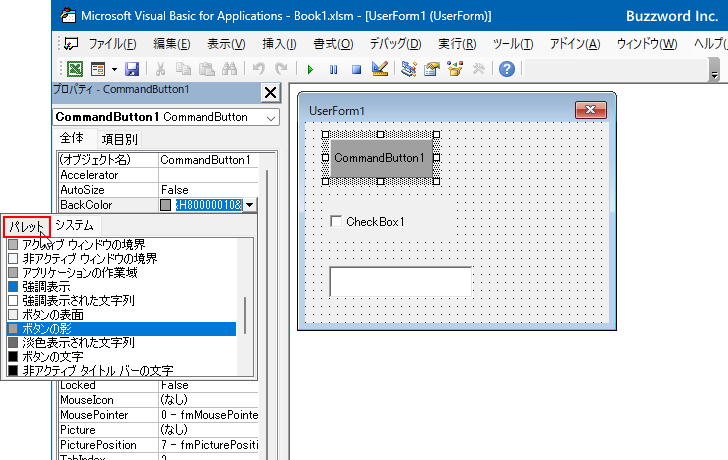The width and height of the screenshot is (728, 460).
Task: Switch to the 全体 properties tab
Action: coord(72,138)
